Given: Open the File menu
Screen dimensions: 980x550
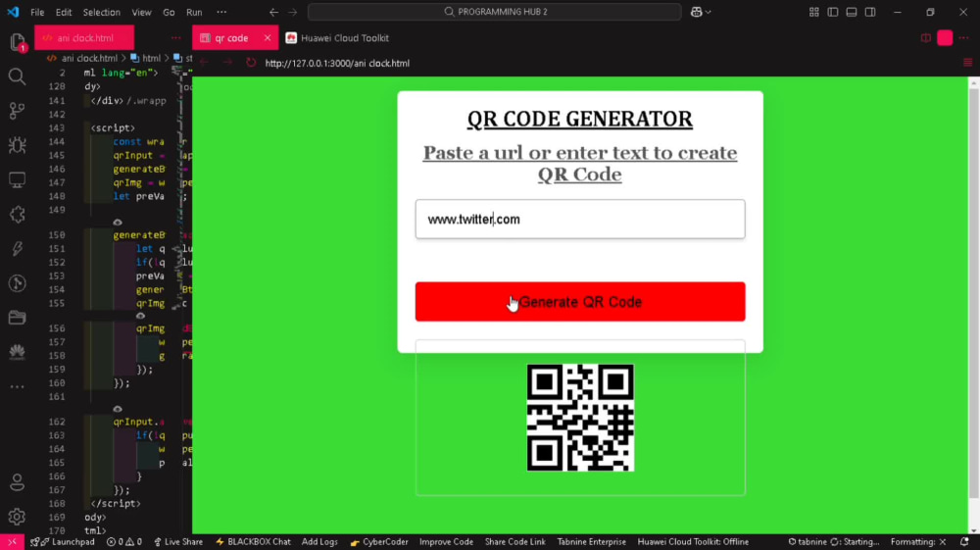Looking at the screenshot, I should click(x=37, y=12).
